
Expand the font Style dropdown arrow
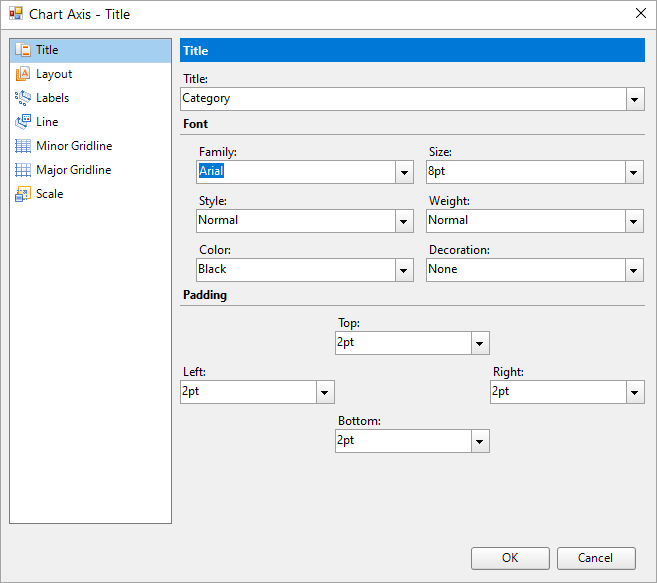(404, 221)
